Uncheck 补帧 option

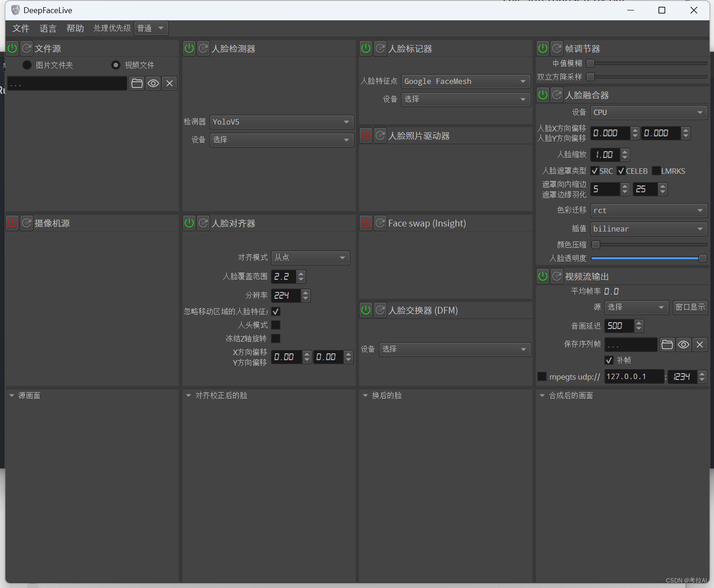pos(609,360)
